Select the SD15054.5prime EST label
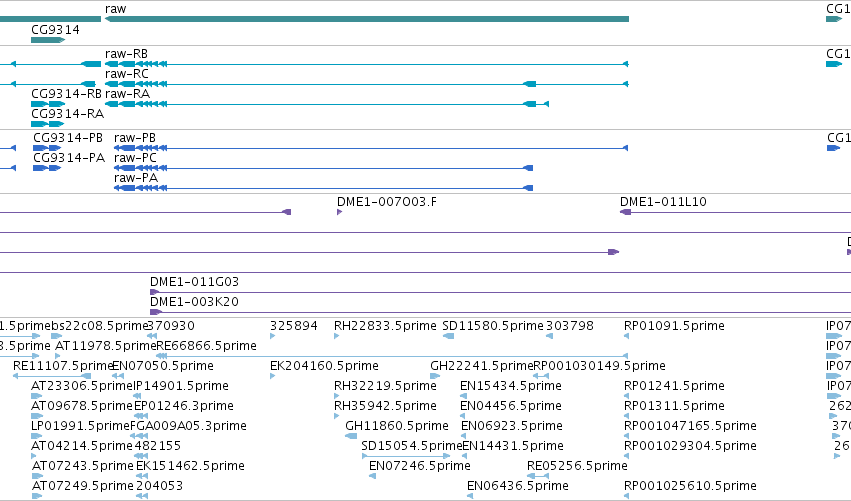Screen dimensions: 851x501 [x=411, y=446]
